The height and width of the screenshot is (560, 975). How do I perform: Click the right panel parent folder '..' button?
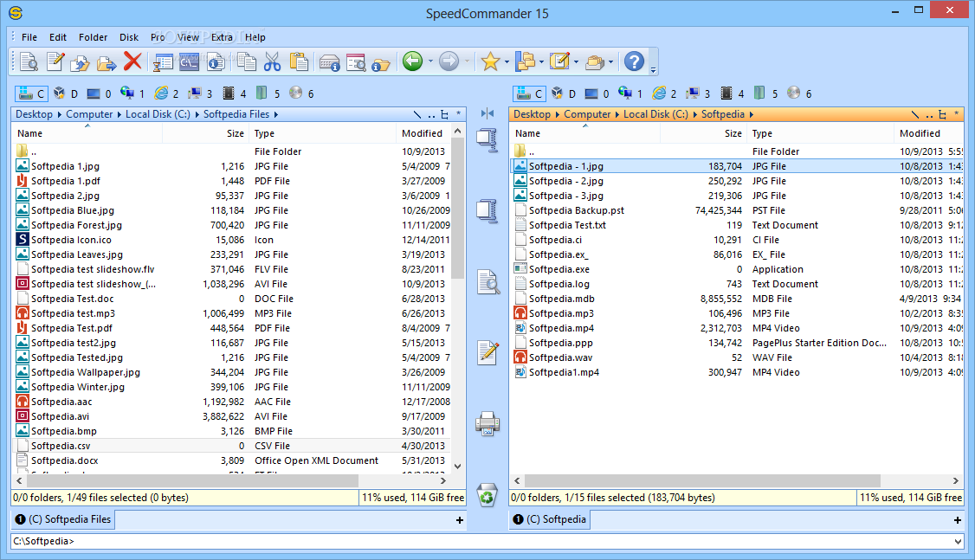click(x=929, y=114)
